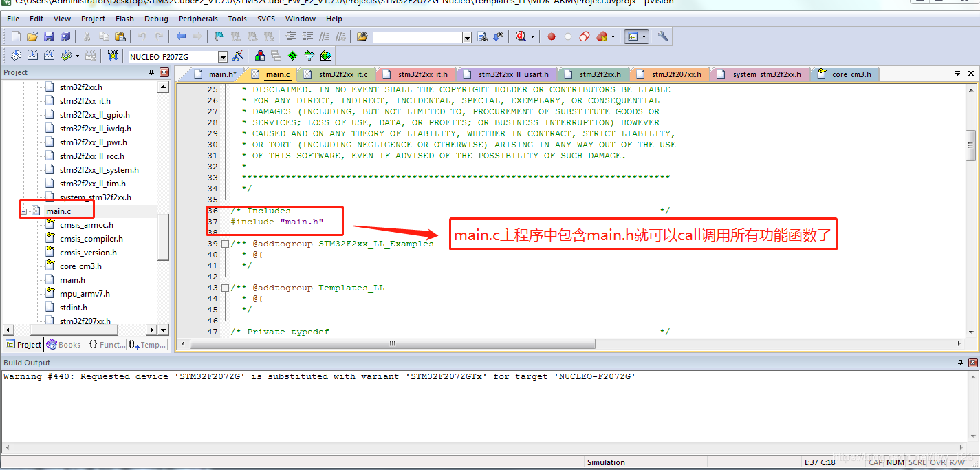Click the Download (LOAD) to flash icon

(113, 56)
